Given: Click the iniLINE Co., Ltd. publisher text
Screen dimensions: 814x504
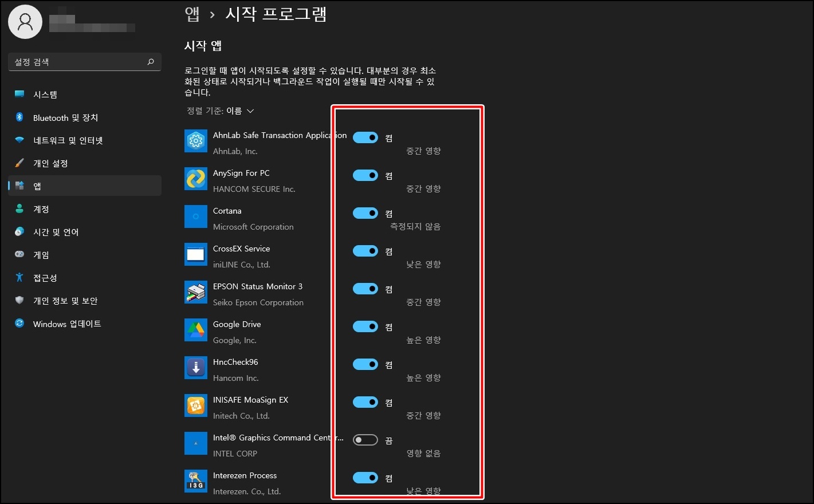Looking at the screenshot, I should (242, 265).
